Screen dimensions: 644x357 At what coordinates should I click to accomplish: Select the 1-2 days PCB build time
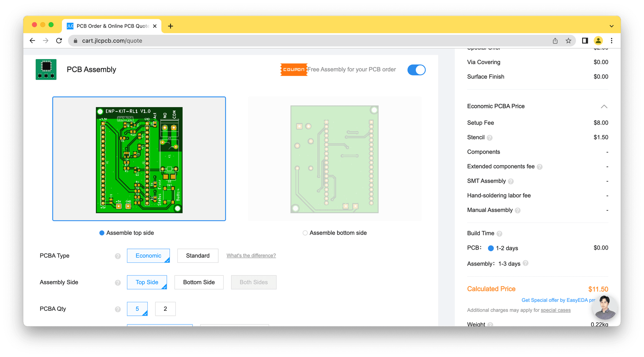point(491,248)
